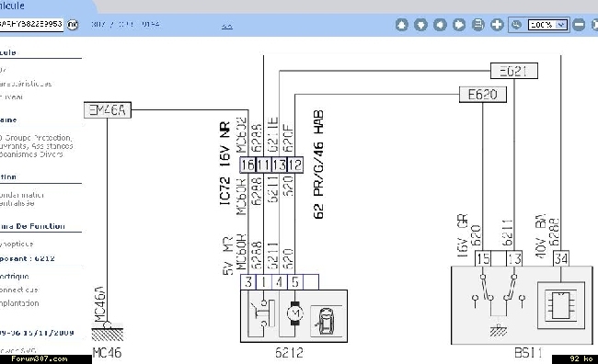Click the OK button beside VIN field
The height and width of the screenshot is (364, 598).
[x=73, y=25]
